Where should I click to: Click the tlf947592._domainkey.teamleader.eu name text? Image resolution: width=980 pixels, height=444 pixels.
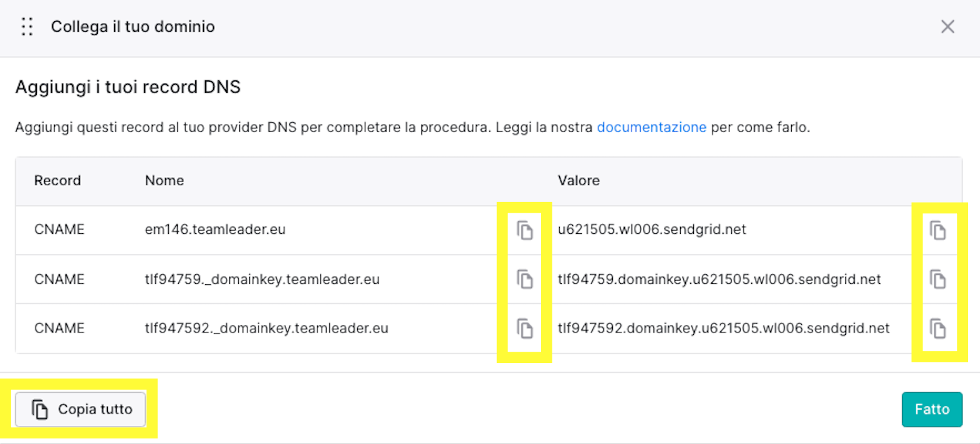click(267, 328)
